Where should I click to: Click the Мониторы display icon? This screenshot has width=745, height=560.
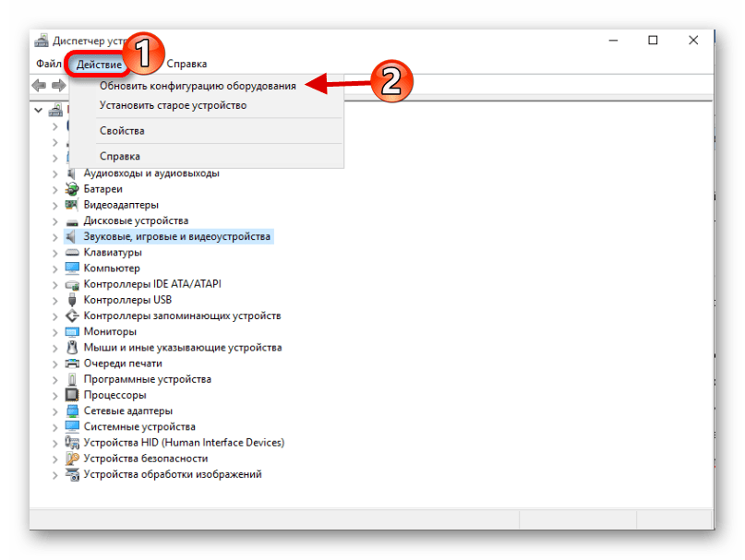[72, 331]
